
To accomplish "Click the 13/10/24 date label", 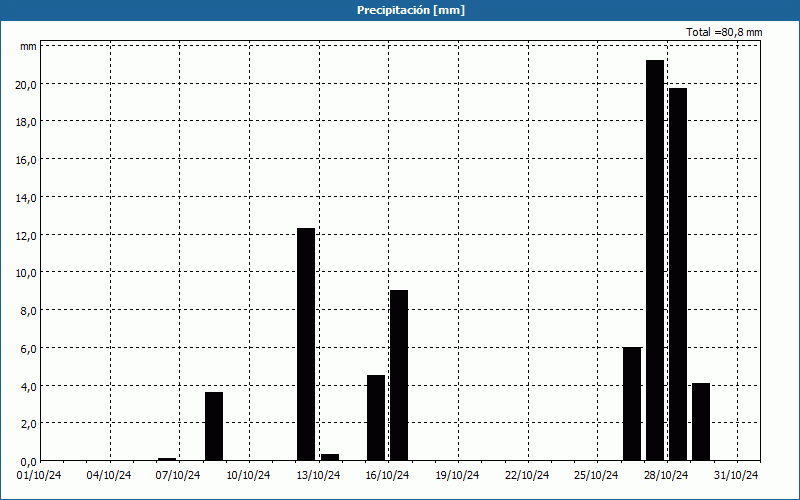I will [x=318, y=475].
